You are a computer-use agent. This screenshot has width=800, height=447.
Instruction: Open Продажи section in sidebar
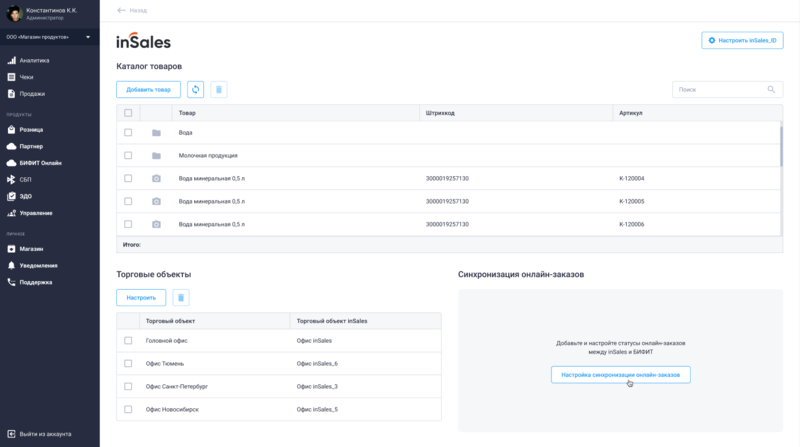(x=26, y=94)
